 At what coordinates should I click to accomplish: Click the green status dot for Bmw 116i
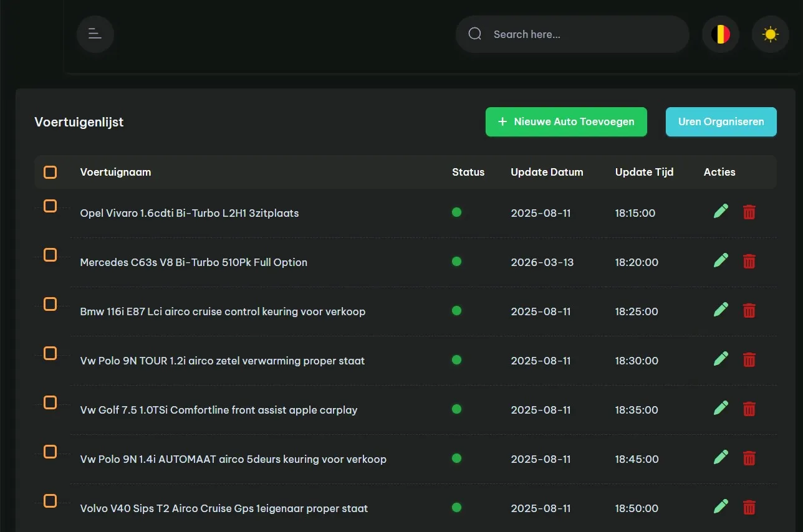pyautogui.click(x=456, y=310)
